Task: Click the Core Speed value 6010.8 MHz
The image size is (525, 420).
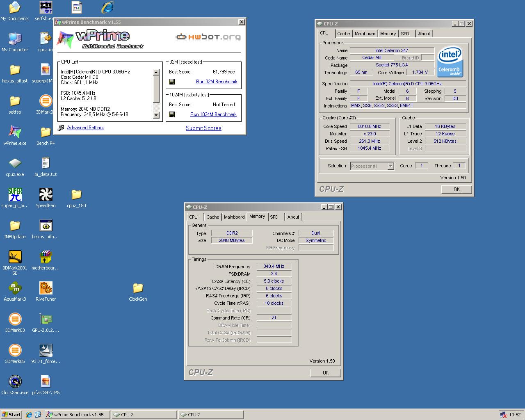Action: pos(370,126)
